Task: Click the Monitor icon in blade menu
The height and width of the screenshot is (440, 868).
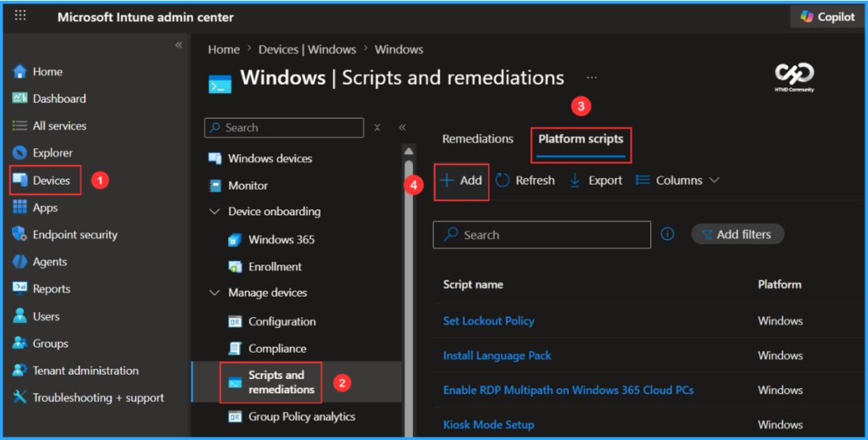Action: click(x=214, y=186)
